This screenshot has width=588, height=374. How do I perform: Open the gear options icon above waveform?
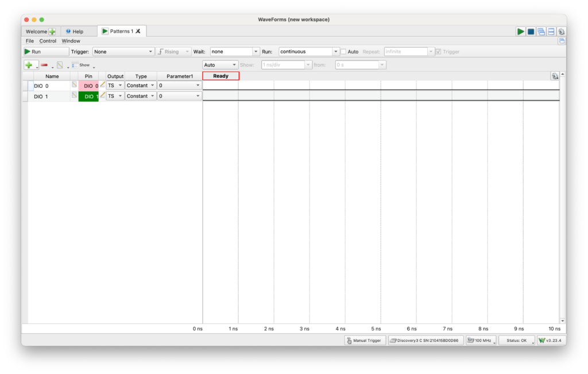(554, 76)
